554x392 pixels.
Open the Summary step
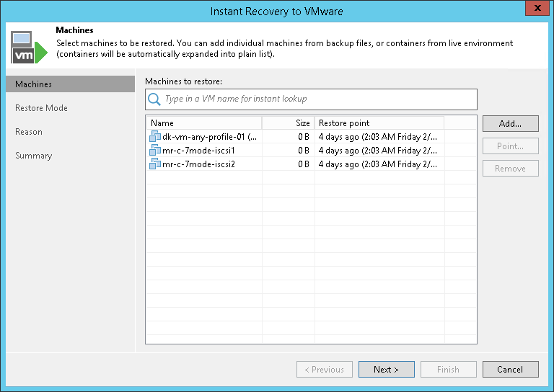34,156
